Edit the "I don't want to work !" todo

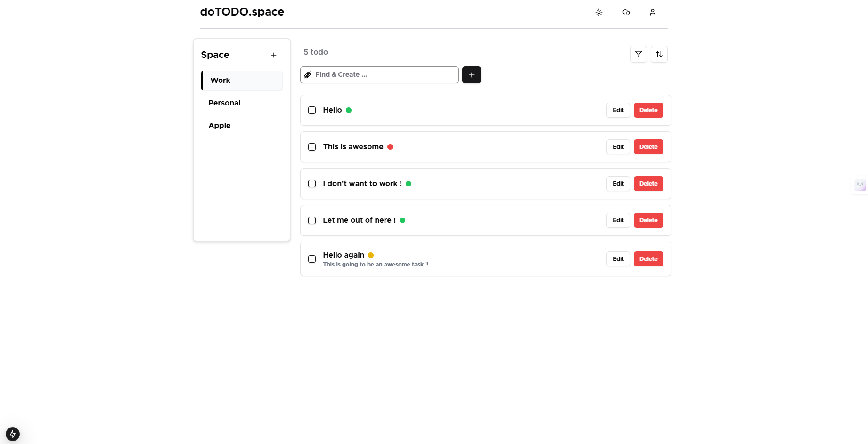(x=618, y=184)
